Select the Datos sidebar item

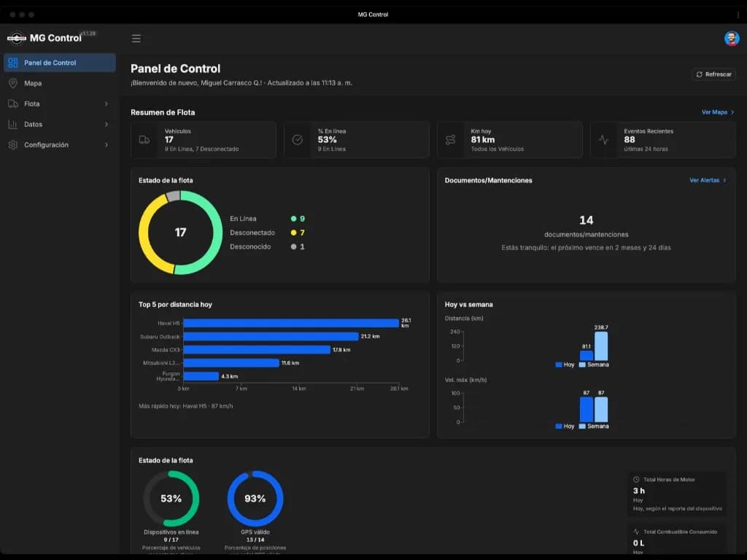click(60, 124)
